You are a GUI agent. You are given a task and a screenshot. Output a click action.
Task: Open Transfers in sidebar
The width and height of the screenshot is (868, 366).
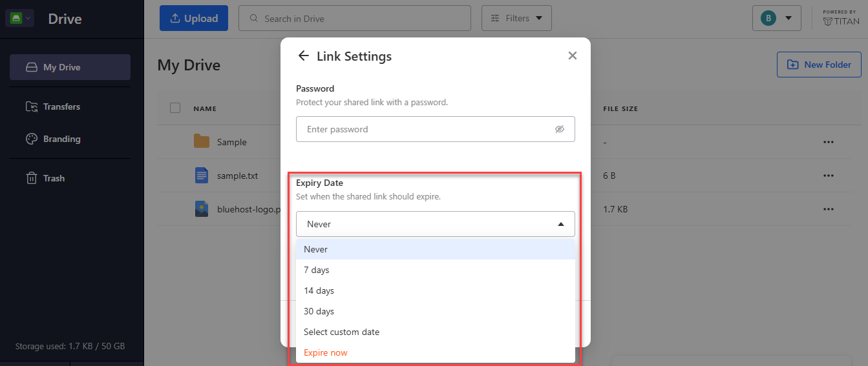tap(70, 107)
